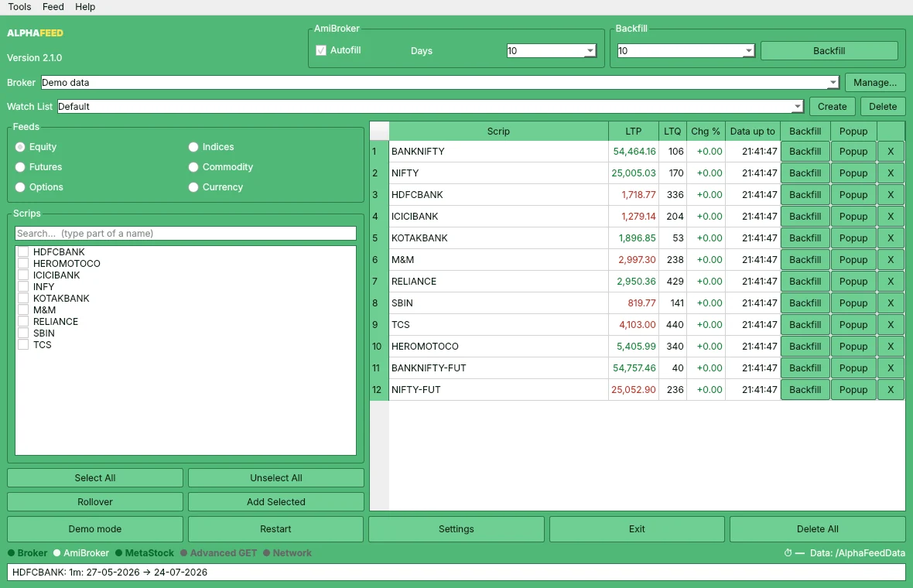Click the Scrip column header
The width and height of the screenshot is (913, 588).
[x=498, y=132]
